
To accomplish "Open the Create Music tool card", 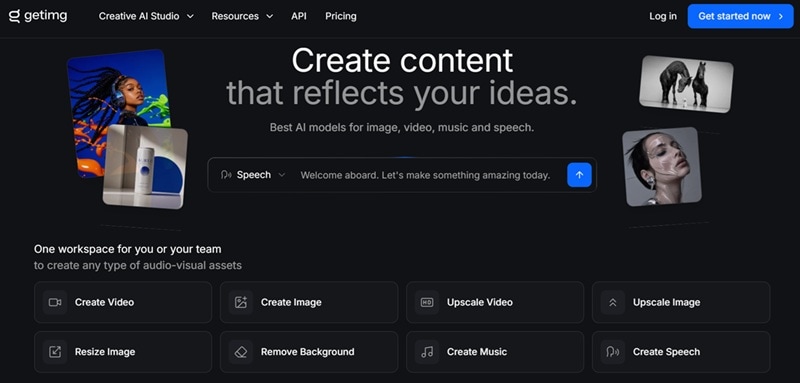I will click(x=495, y=352).
